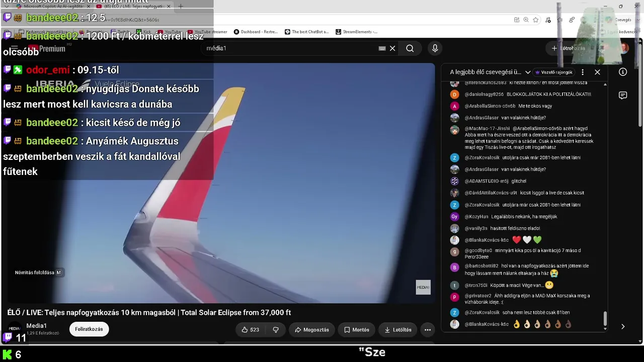Open the browser favorites list icon

[560, 20]
